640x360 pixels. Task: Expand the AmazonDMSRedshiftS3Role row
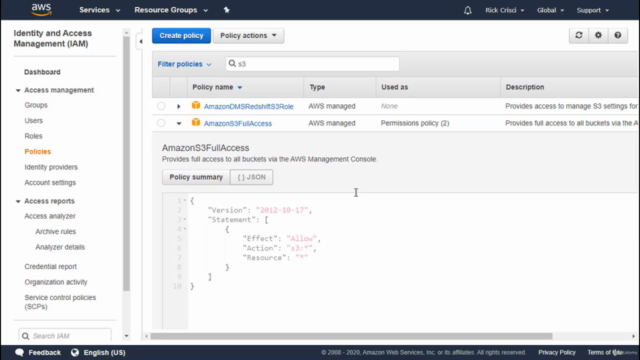click(x=178, y=107)
